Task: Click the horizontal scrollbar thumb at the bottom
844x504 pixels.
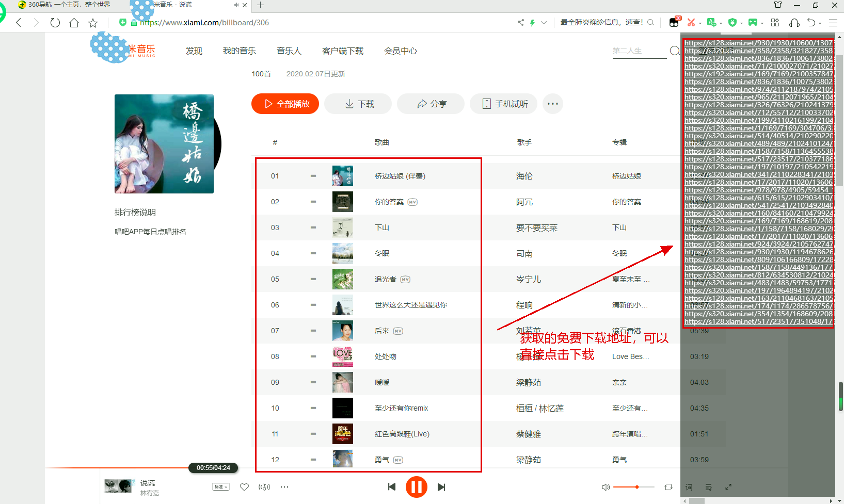Action: coord(697,500)
